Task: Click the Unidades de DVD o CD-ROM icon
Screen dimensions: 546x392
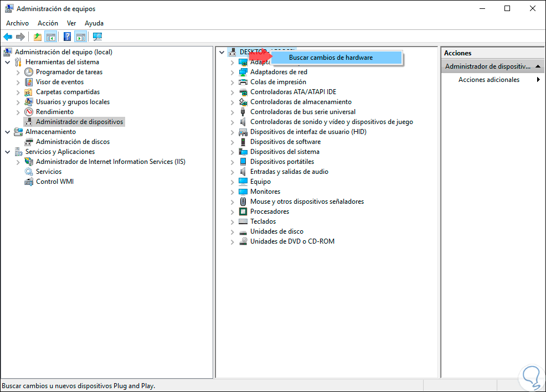Action: click(x=243, y=241)
